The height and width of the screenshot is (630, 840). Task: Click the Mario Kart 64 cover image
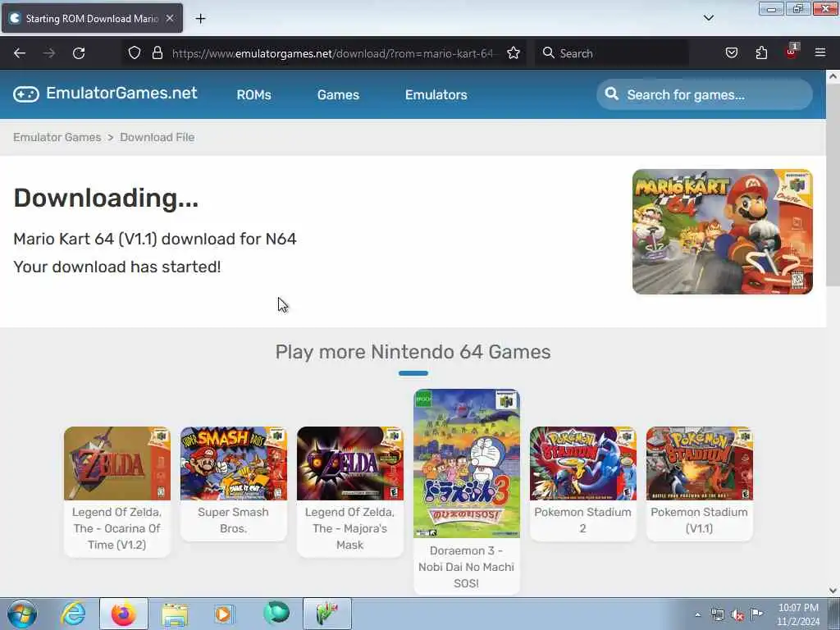tap(722, 231)
